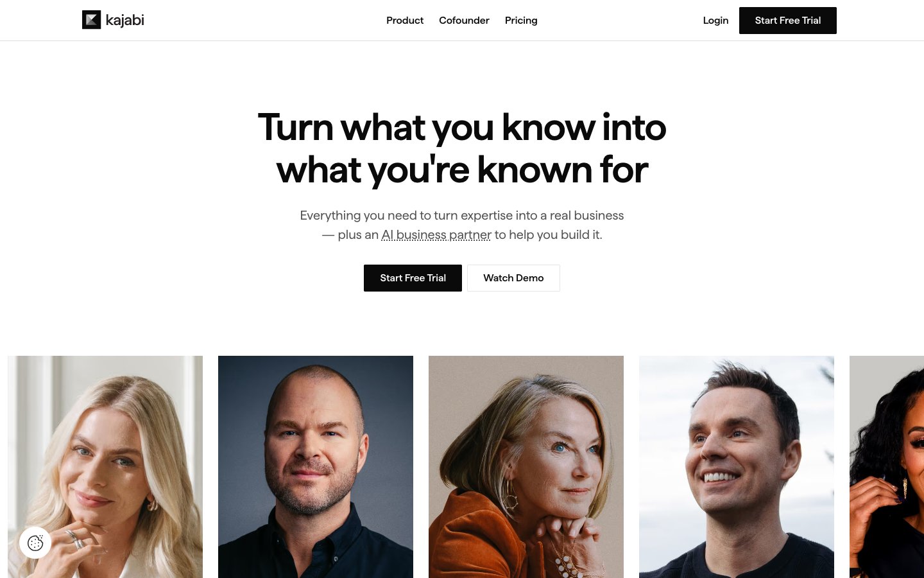Click the Login link
This screenshot has height=578, width=924.
[715, 21]
